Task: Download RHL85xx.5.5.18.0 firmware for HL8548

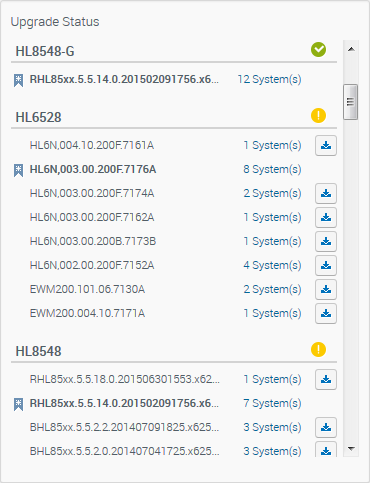Action: click(x=326, y=379)
